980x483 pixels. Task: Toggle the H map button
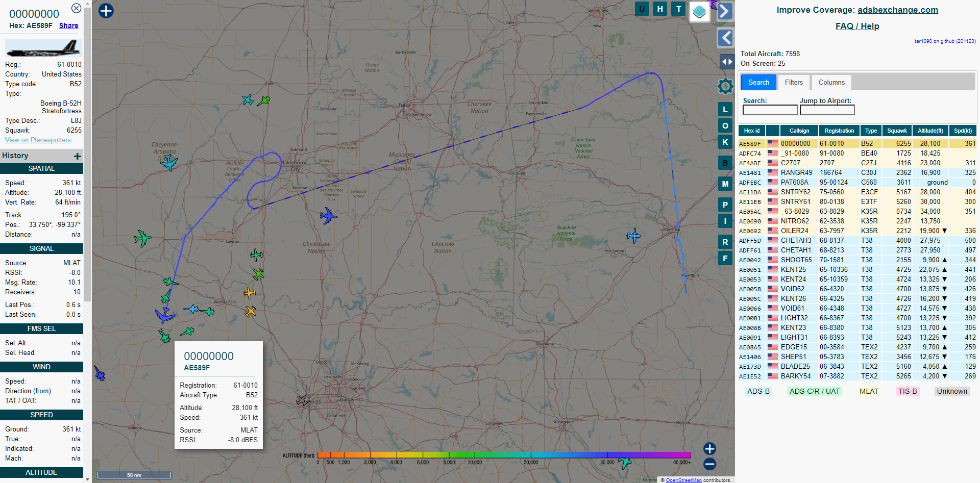[x=660, y=9]
